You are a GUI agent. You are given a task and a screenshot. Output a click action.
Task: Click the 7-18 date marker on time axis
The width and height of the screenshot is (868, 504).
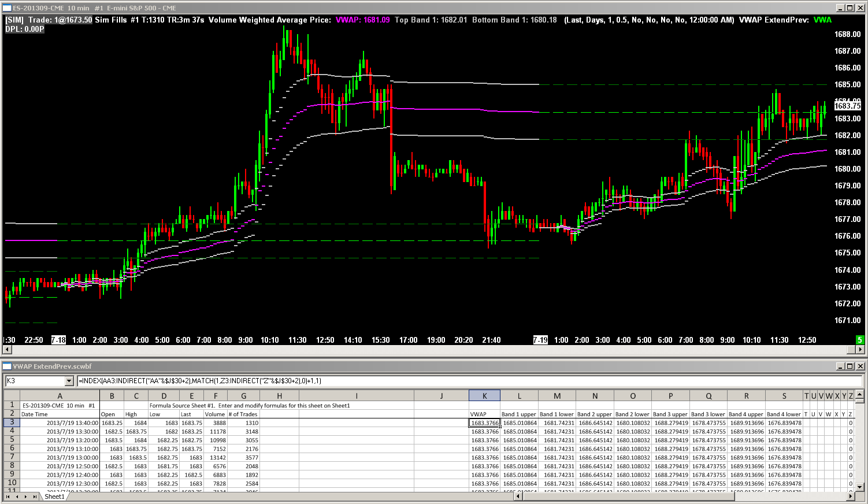pos(58,340)
